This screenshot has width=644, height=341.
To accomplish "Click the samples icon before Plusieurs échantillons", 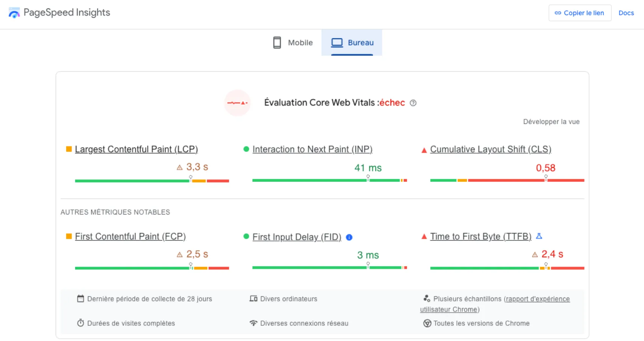I will (427, 298).
